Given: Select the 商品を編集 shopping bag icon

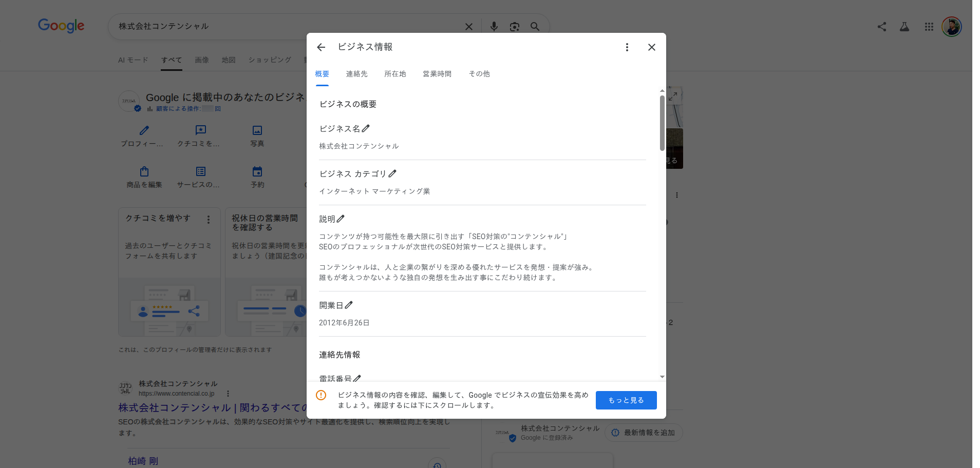Looking at the screenshot, I should [144, 171].
